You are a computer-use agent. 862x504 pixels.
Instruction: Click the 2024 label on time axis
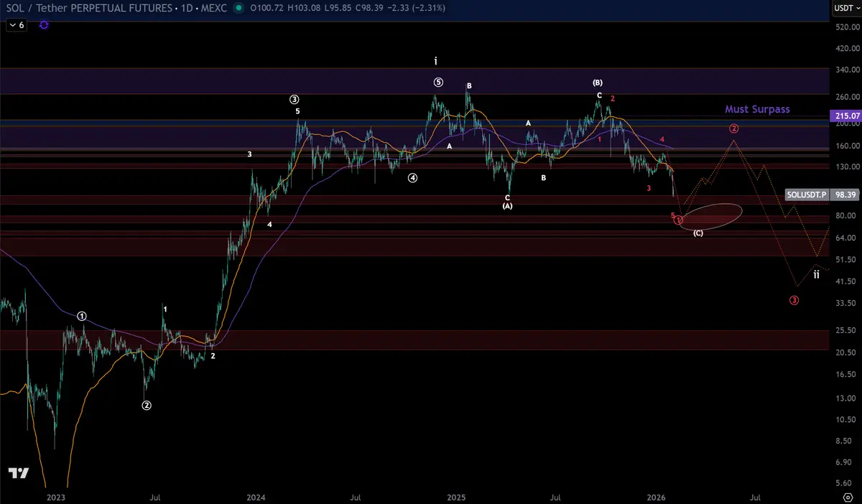(x=256, y=497)
